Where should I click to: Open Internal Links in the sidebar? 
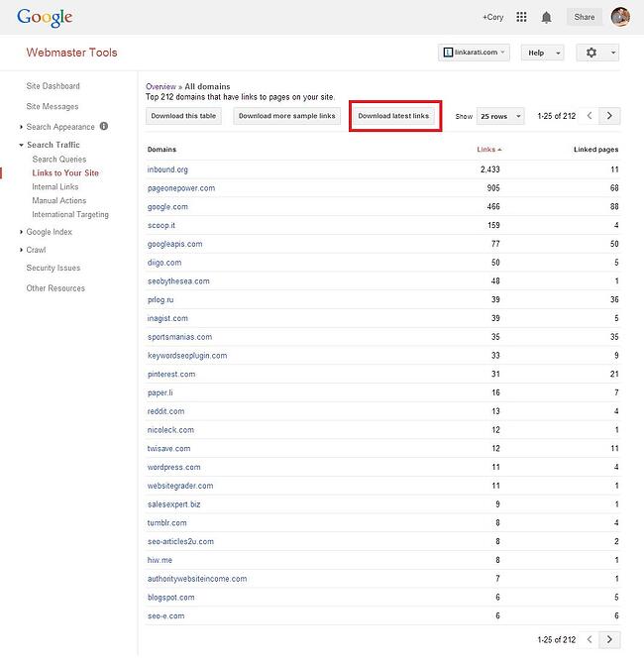click(x=55, y=187)
